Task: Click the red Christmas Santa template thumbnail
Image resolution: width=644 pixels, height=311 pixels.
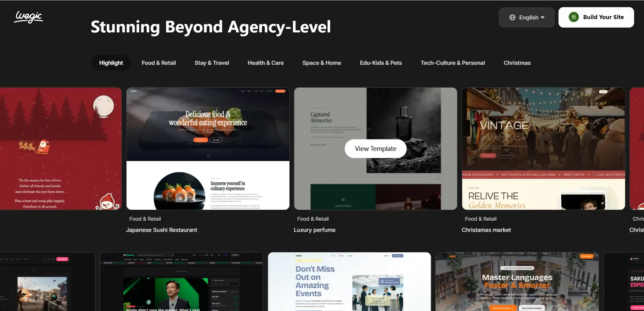Action: point(61,149)
